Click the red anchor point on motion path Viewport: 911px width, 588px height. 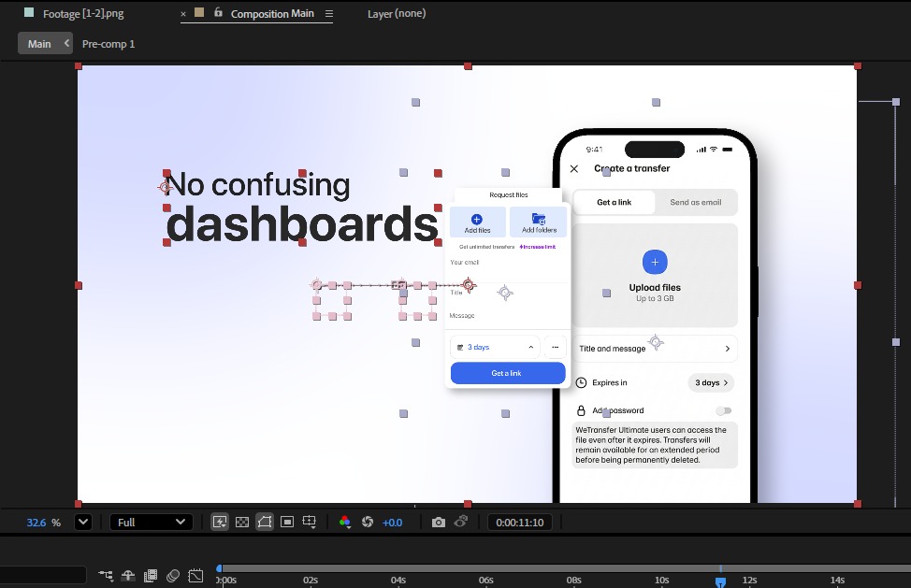pos(469,284)
